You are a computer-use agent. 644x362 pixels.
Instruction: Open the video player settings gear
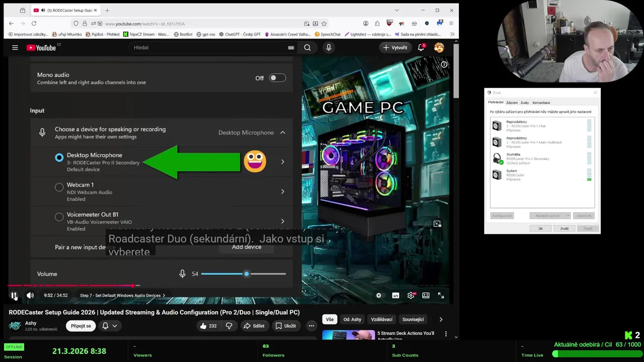point(411,296)
